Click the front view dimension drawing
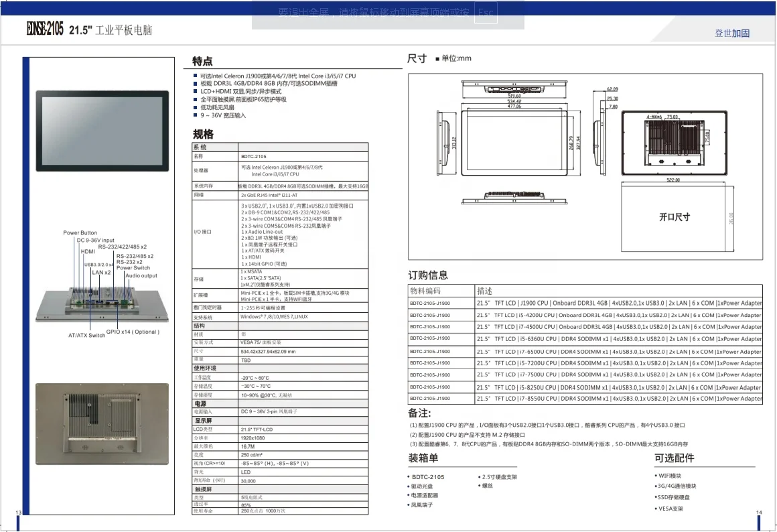 click(x=514, y=139)
